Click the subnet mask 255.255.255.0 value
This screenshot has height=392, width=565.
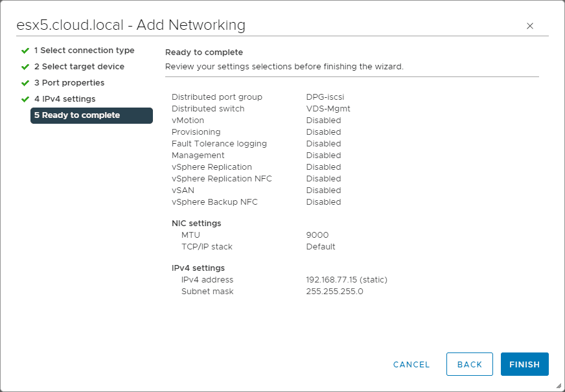pyautogui.click(x=334, y=292)
